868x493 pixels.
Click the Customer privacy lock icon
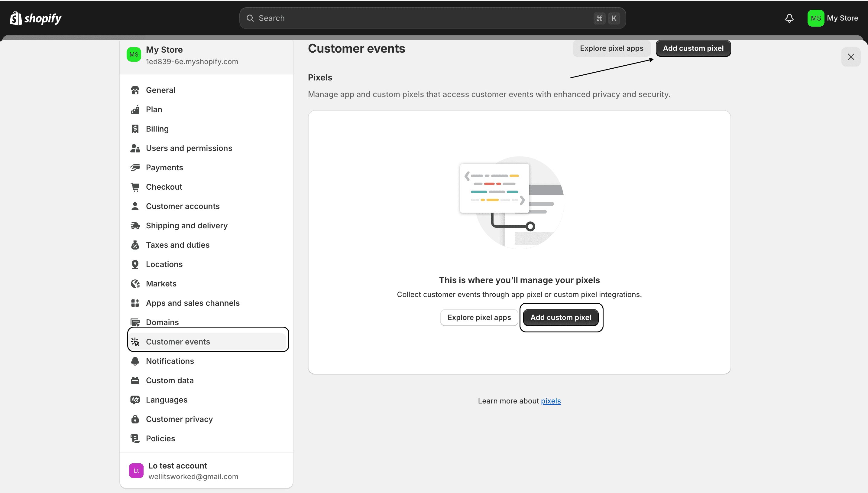click(x=135, y=419)
